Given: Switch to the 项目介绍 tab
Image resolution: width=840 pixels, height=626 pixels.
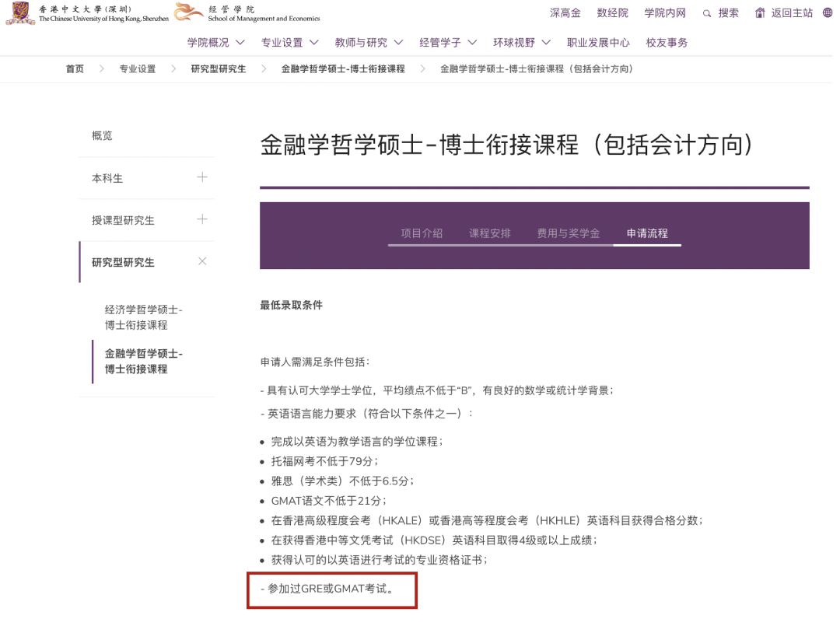Looking at the screenshot, I should point(422,233).
